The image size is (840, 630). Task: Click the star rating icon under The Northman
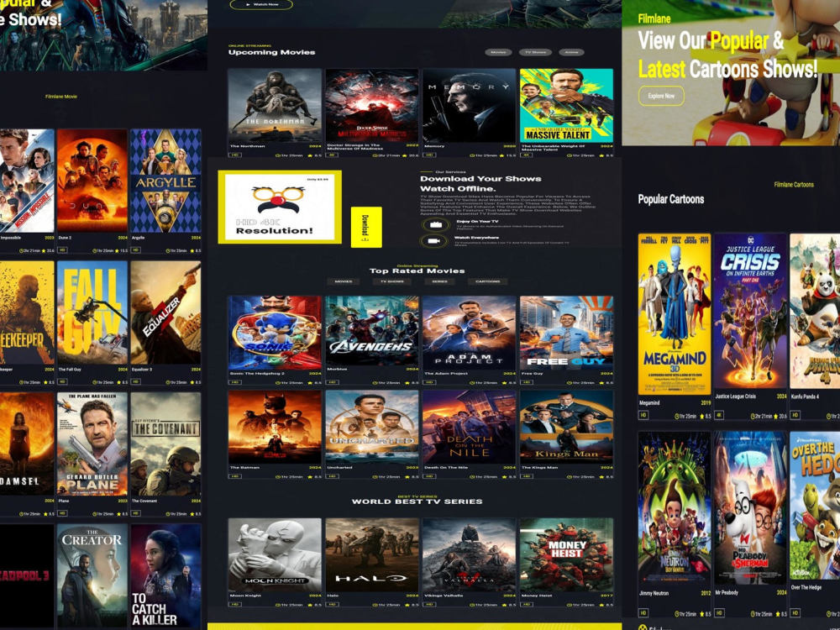(310, 155)
